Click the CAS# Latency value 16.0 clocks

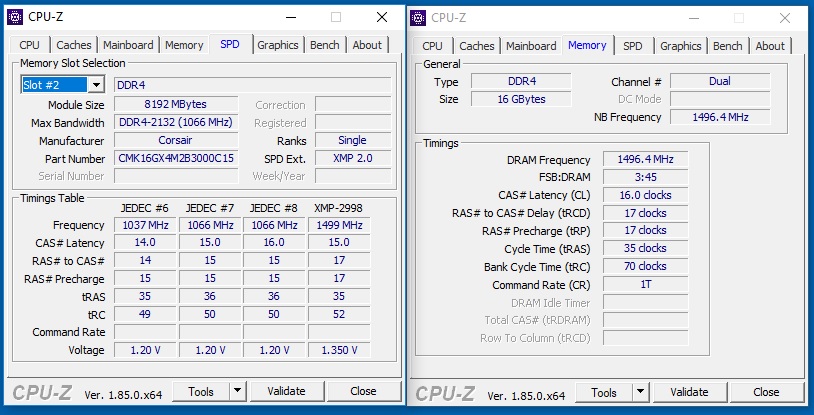point(645,195)
